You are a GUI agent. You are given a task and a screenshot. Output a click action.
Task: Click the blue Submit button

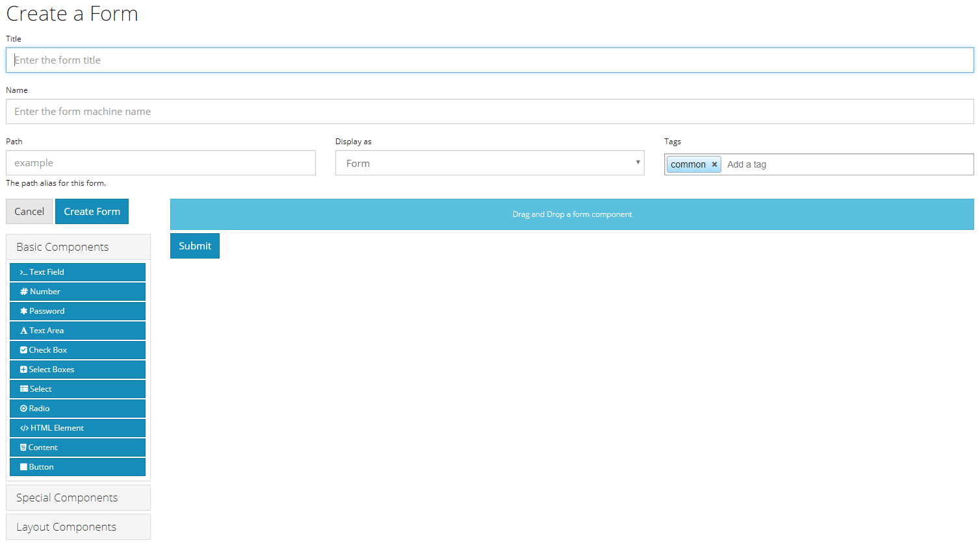tap(195, 246)
